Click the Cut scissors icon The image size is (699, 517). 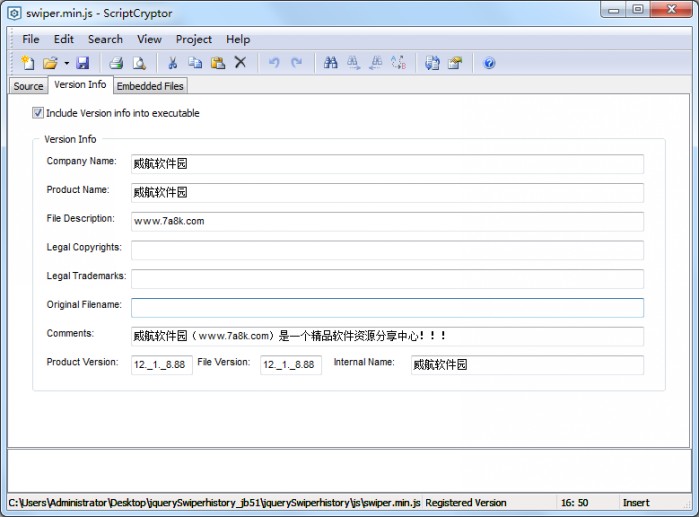point(173,63)
